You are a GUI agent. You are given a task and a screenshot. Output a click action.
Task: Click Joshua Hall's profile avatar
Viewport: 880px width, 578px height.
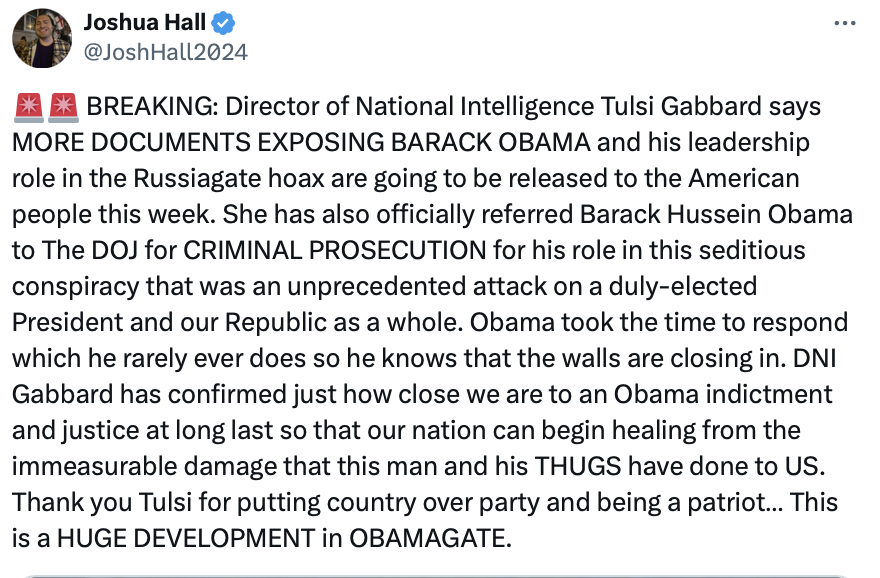click(x=42, y=38)
